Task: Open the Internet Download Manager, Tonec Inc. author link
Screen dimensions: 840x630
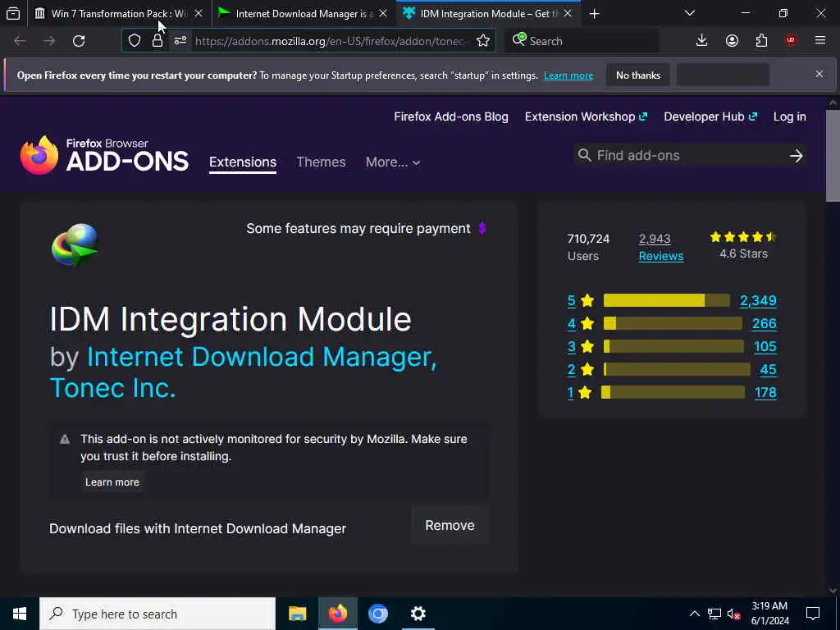Action: pyautogui.click(x=243, y=372)
